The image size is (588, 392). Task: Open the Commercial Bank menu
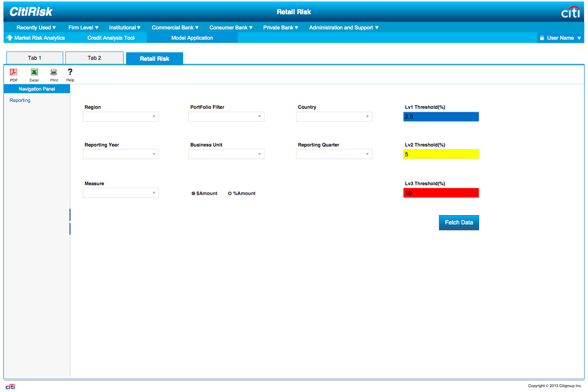tap(175, 27)
